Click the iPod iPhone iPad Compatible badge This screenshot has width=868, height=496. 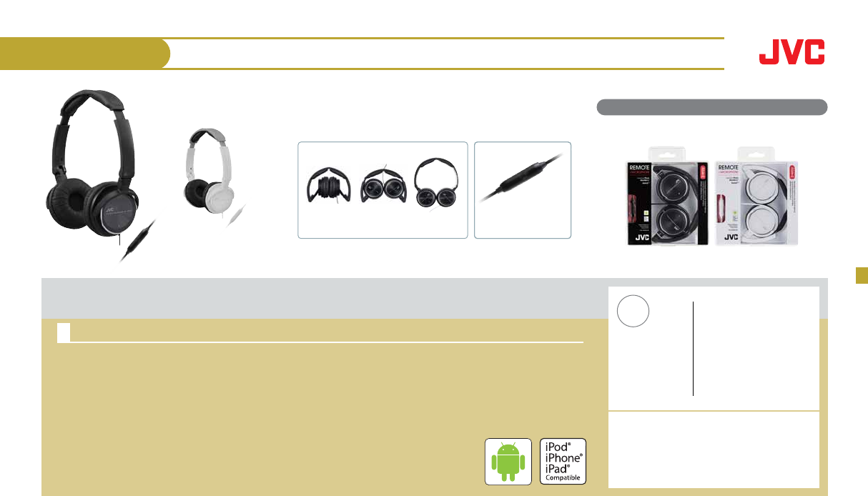(x=563, y=462)
